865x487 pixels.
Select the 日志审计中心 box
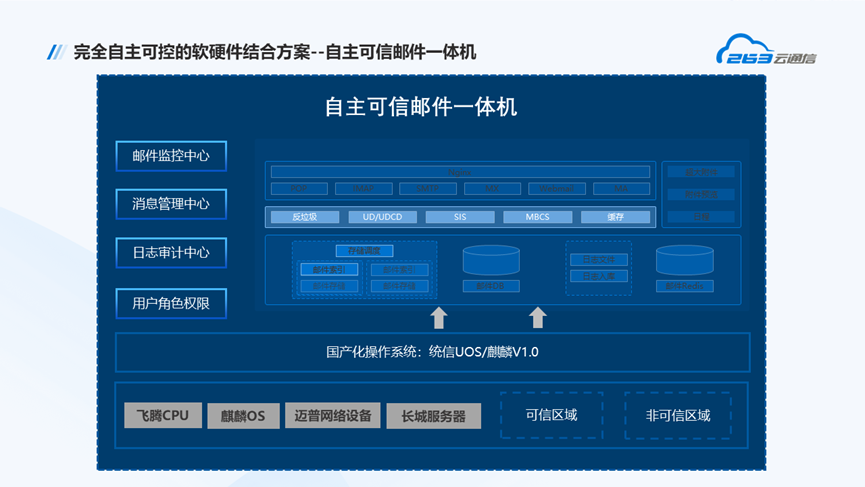(171, 253)
